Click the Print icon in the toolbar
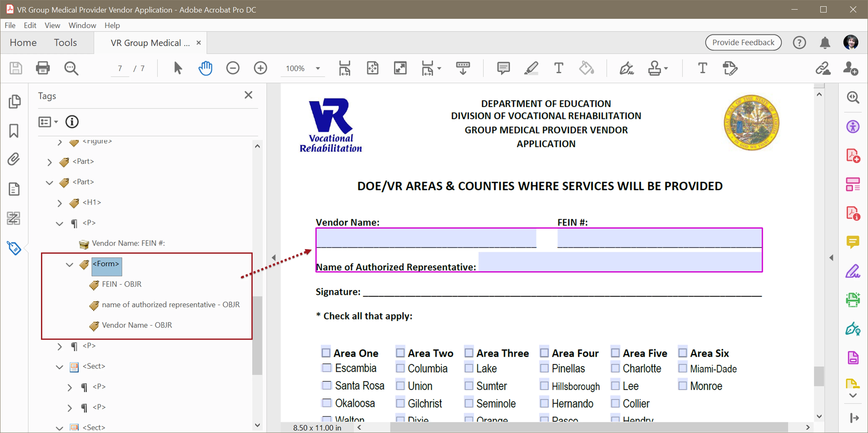The height and width of the screenshot is (433, 868). tap(43, 68)
